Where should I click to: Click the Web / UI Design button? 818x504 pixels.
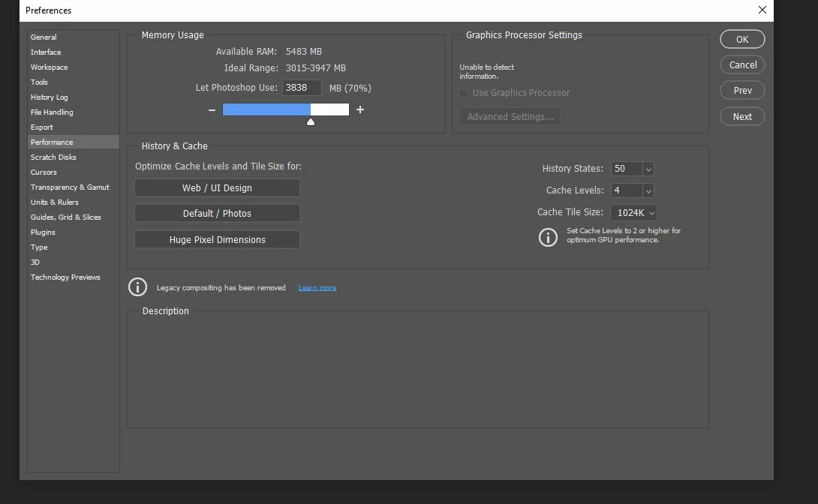pos(217,187)
